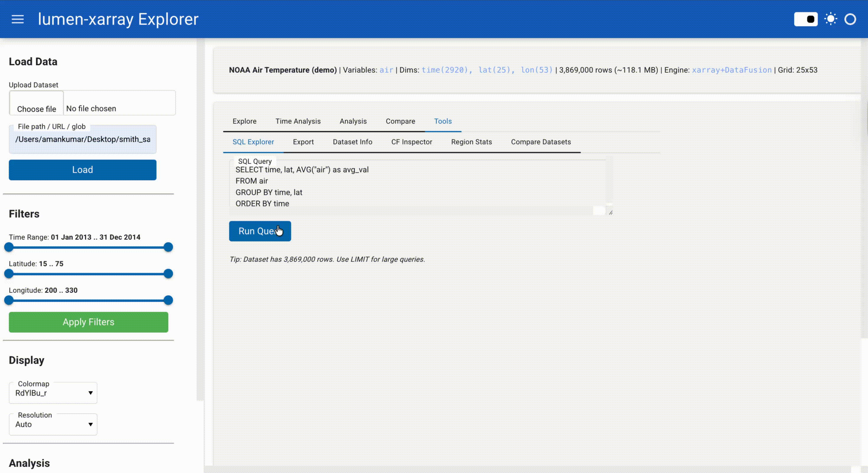Image resolution: width=868 pixels, height=473 pixels.
Task: Click the sidebar vertical scrollbar
Action: click(x=200, y=219)
